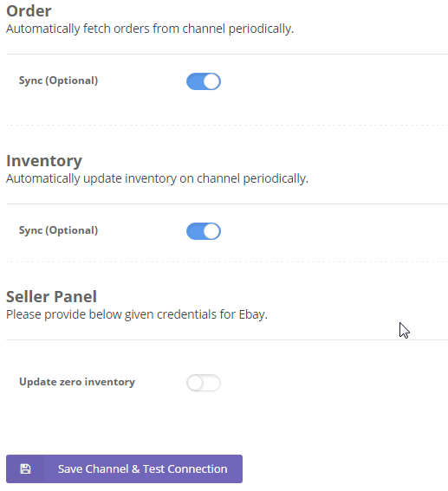Click Save Channel & Test Connection button text
This screenshot has width=448, height=491.
142,468
